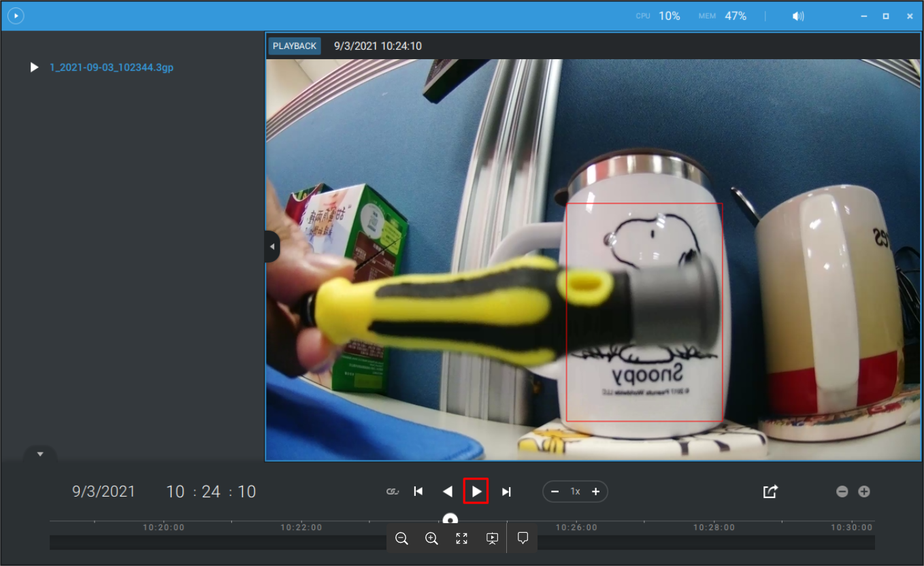Click the play forward button
This screenshot has height=566, width=924.
point(476,491)
